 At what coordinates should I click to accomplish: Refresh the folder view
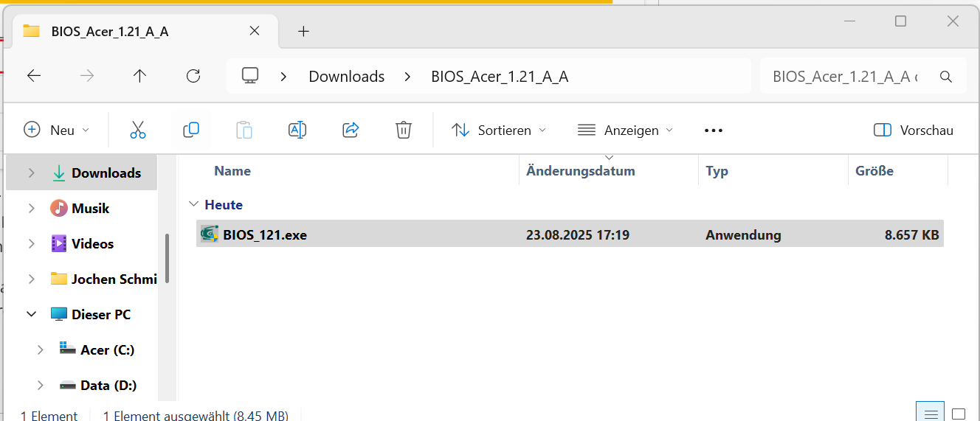pos(193,76)
